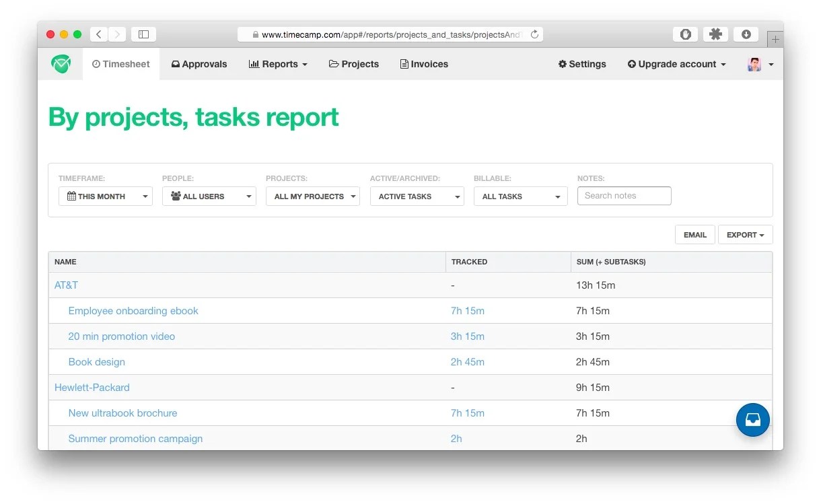The height and width of the screenshot is (504, 821).
Task: Click the folder icon next to Projects
Action: tap(334, 64)
